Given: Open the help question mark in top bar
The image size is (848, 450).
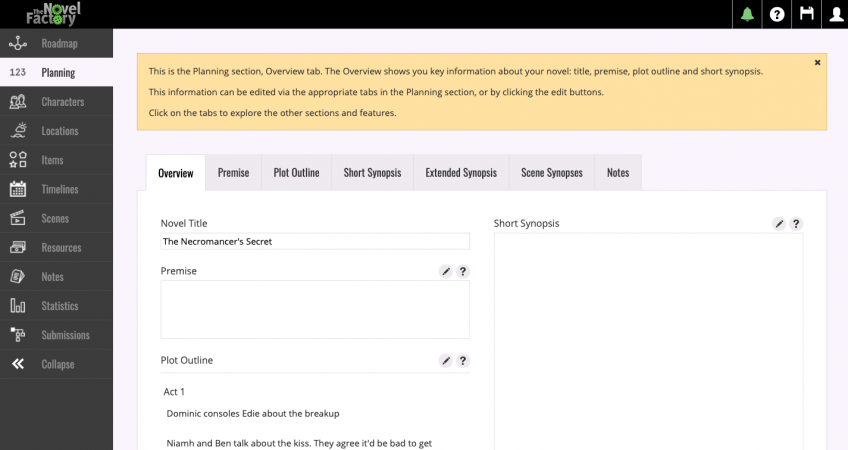Looking at the screenshot, I should 777,14.
